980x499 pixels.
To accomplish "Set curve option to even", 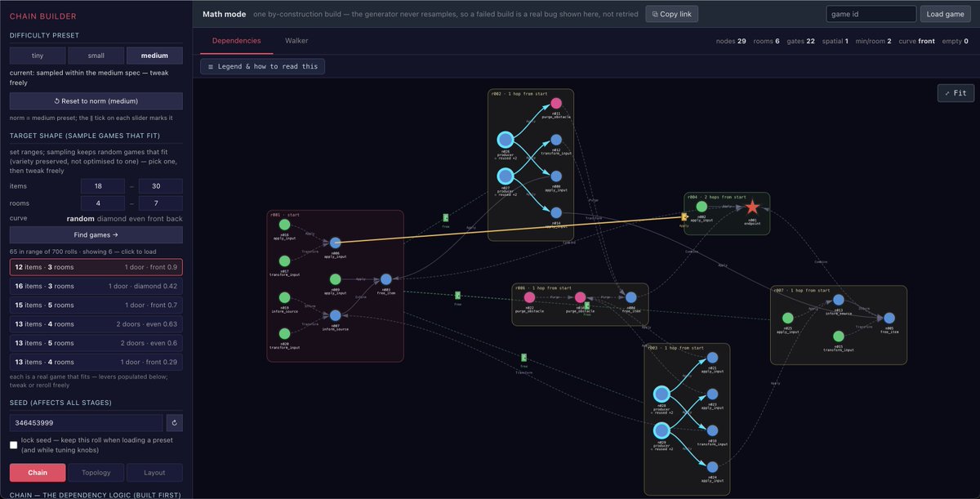I will [136, 219].
